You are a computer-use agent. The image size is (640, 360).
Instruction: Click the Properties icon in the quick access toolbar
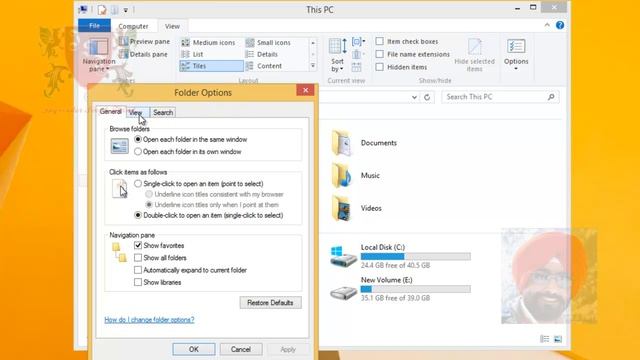pos(102,9)
